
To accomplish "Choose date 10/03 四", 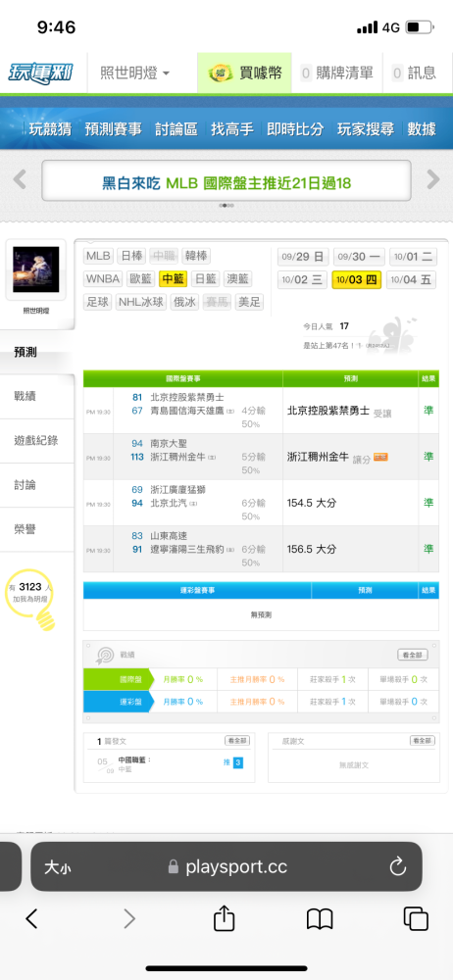I will coord(357,279).
